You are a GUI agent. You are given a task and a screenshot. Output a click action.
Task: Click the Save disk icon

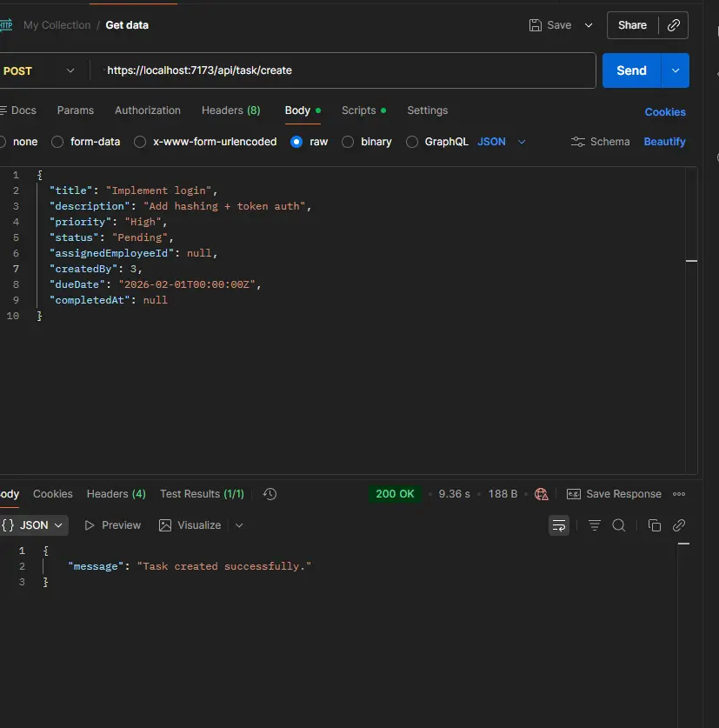click(x=536, y=25)
